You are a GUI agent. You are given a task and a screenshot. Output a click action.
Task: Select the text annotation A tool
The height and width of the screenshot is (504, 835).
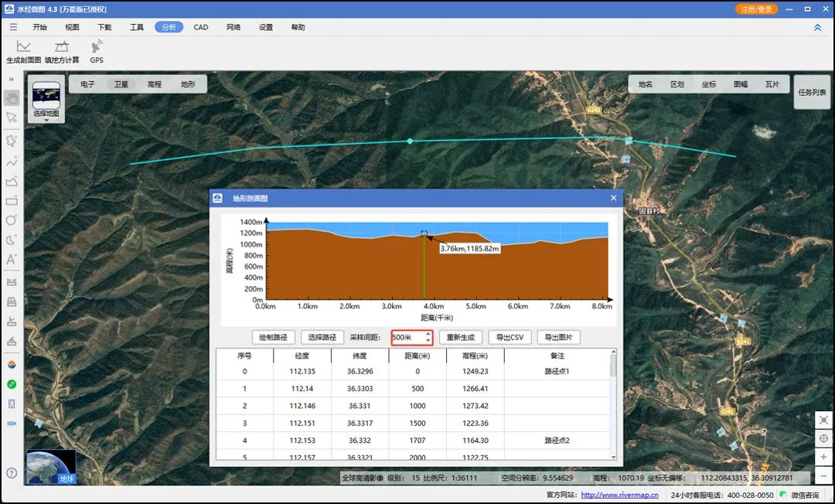coord(12,260)
